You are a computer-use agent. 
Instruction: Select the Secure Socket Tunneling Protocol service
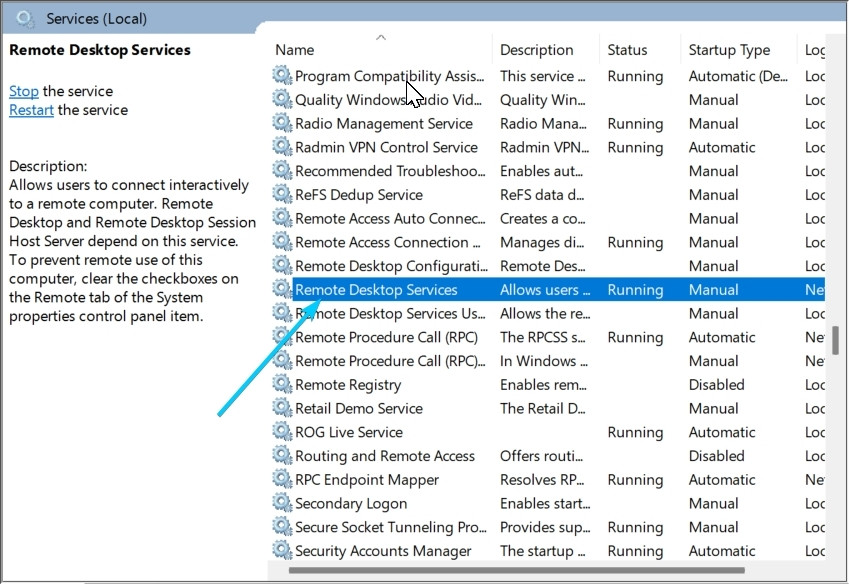(390, 527)
